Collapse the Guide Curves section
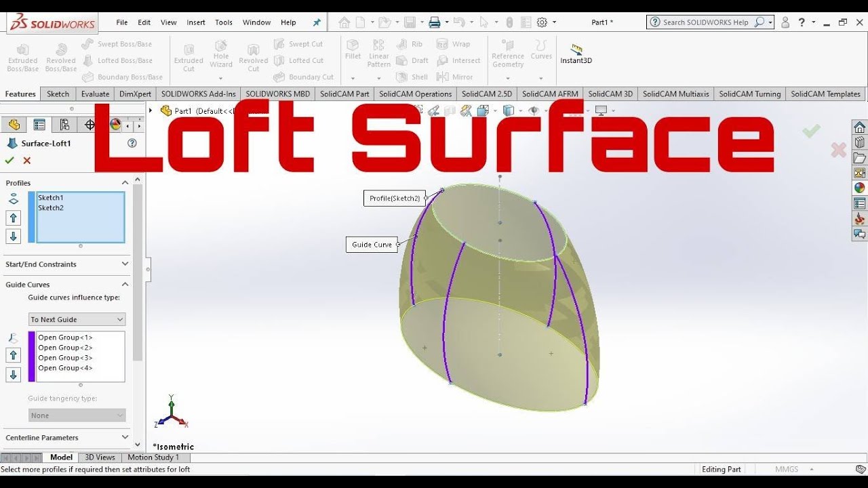 pyautogui.click(x=125, y=285)
